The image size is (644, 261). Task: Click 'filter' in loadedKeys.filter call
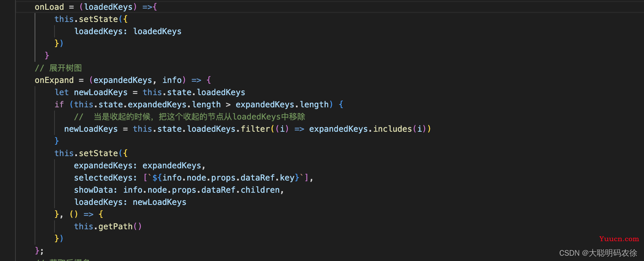click(255, 129)
